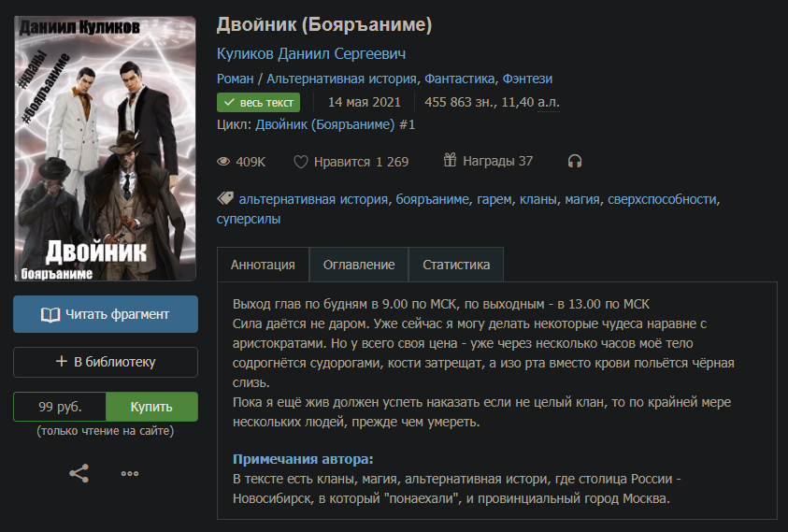Click the eye views counter icon
This screenshot has width=788, height=532.
tap(223, 162)
